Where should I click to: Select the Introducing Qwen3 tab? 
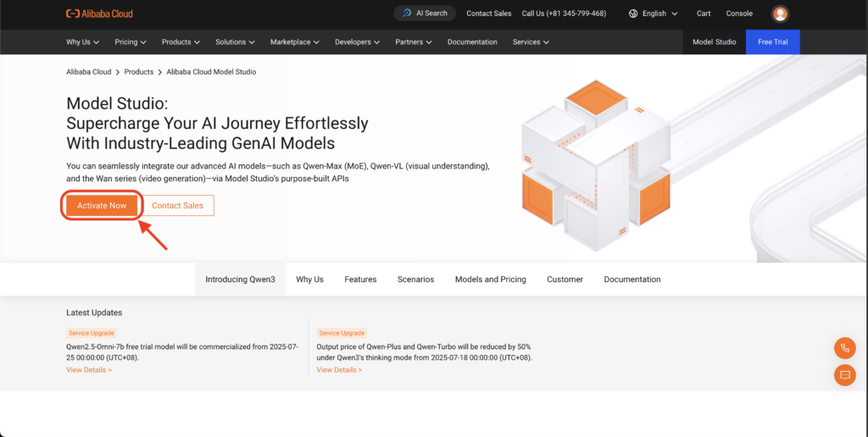240,279
